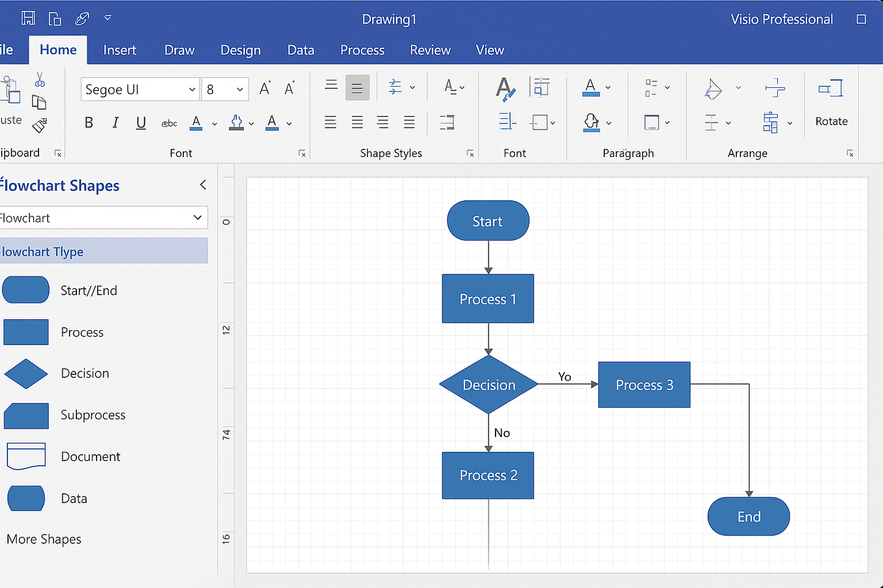Toggle Italic formatting
The width and height of the screenshot is (883, 588).
point(115,123)
